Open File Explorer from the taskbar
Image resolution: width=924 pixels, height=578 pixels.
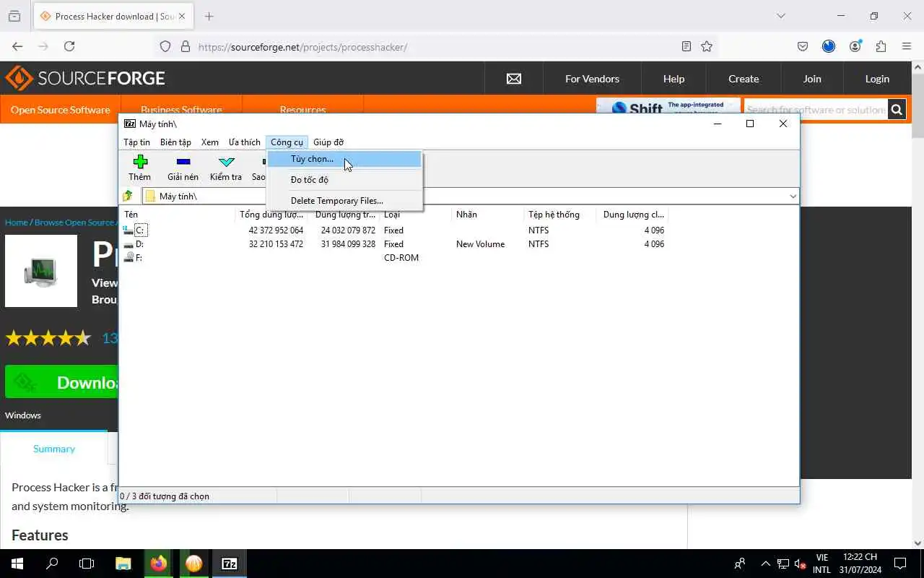pos(123,564)
